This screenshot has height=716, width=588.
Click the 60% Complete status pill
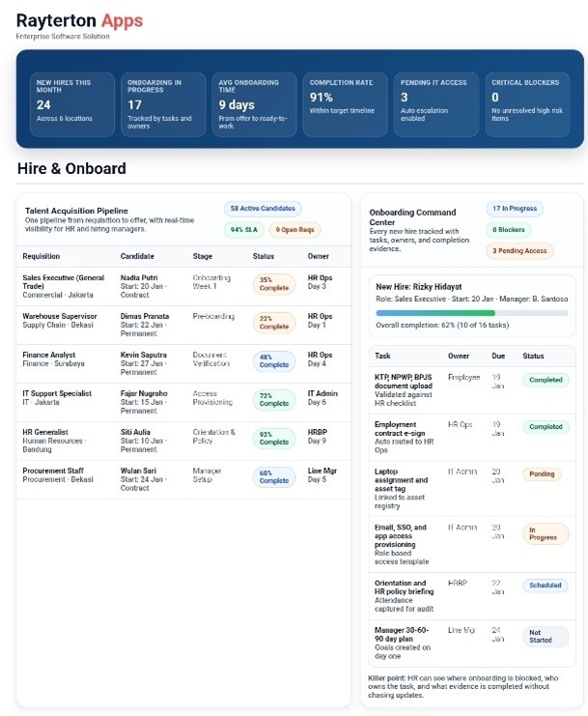(274, 476)
